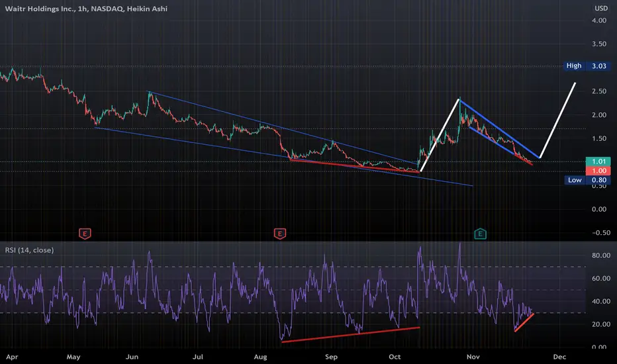Viewport: 617px width, 364px height.
Task: Click the Sep label on time axis
Action: [331, 357]
